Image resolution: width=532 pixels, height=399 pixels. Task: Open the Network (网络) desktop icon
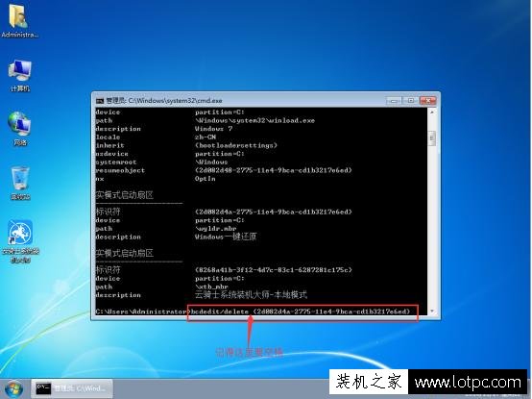point(20,129)
